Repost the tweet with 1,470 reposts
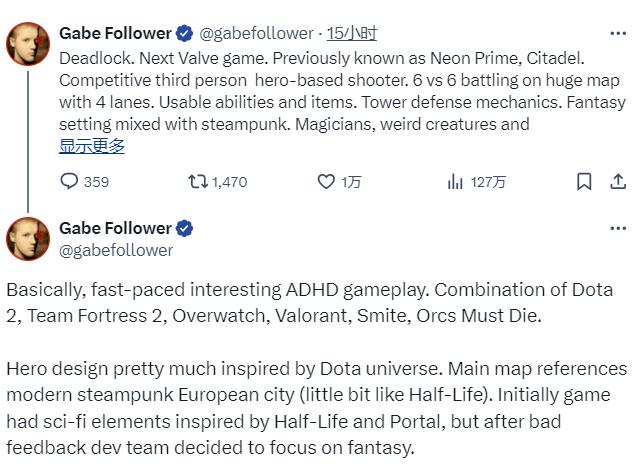Screen dimensions: 638x475 click(199, 181)
